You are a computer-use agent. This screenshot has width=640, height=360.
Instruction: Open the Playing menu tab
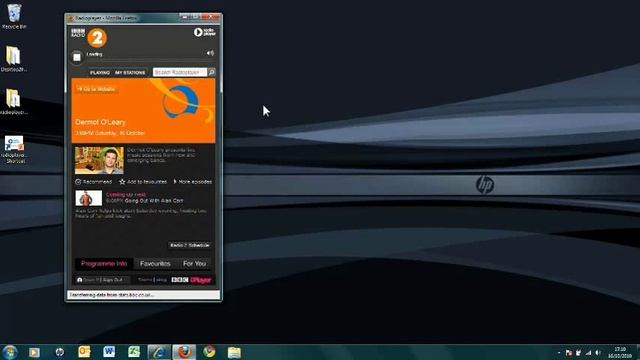100,73
